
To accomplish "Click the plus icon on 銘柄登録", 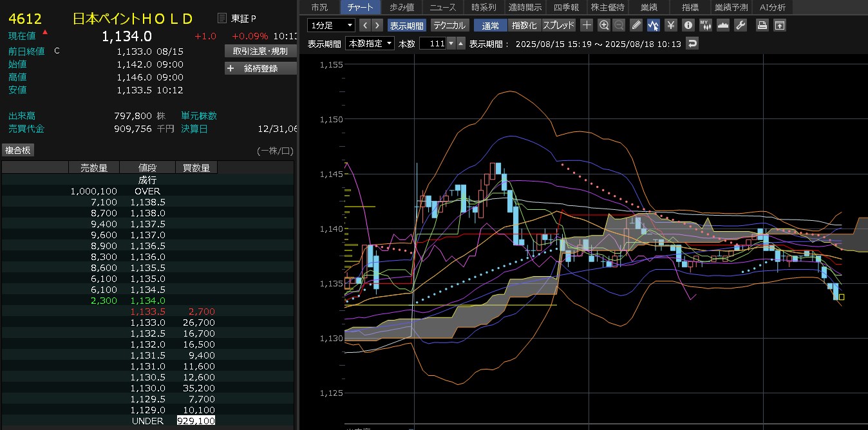I will point(231,68).
